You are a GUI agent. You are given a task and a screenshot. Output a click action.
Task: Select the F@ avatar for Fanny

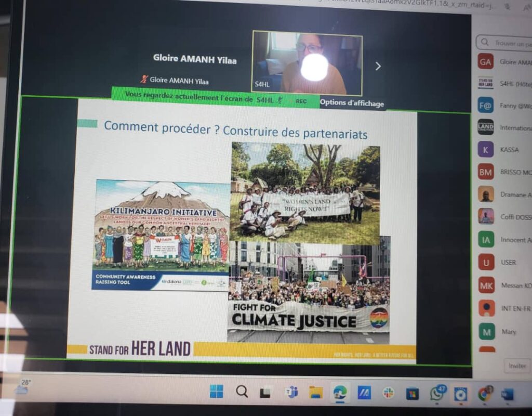pyautogui.click(x=486, y=105)
